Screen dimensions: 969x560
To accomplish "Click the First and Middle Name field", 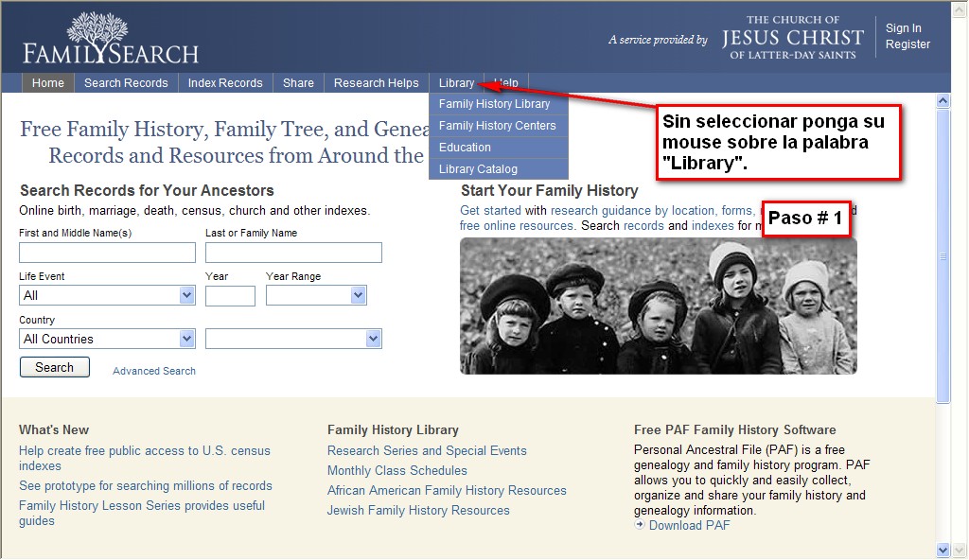I will pyautogui.click(x=107, y=253).
